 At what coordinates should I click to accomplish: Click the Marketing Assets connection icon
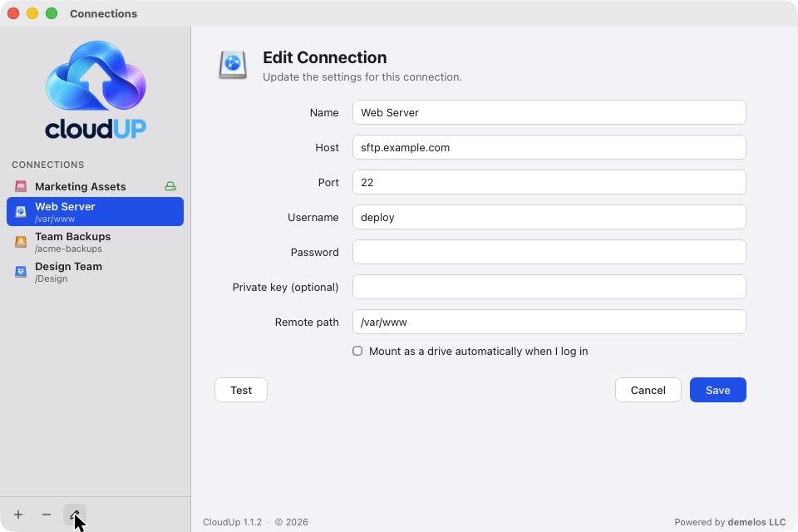pyautogui.click(x=21, y=186)
